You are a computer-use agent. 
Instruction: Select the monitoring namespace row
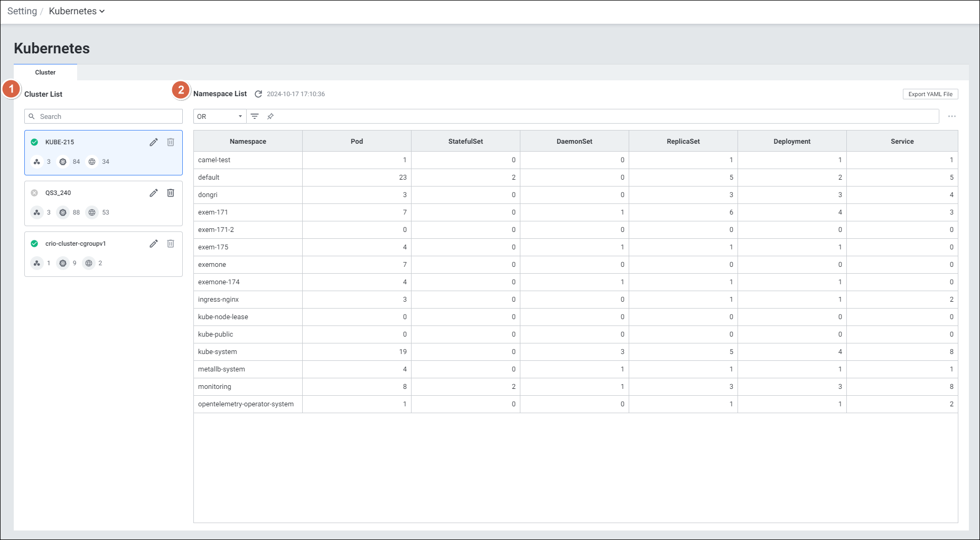tap(214, 387)
